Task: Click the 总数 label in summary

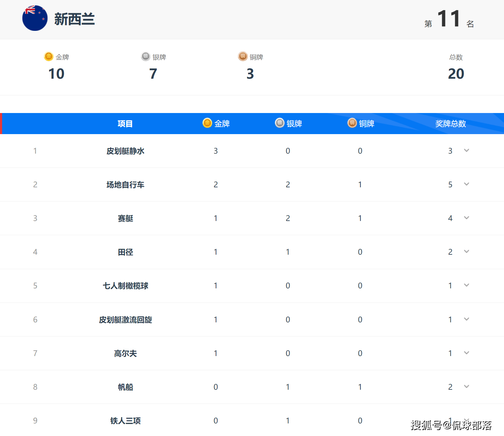Action: click(456, 57)
